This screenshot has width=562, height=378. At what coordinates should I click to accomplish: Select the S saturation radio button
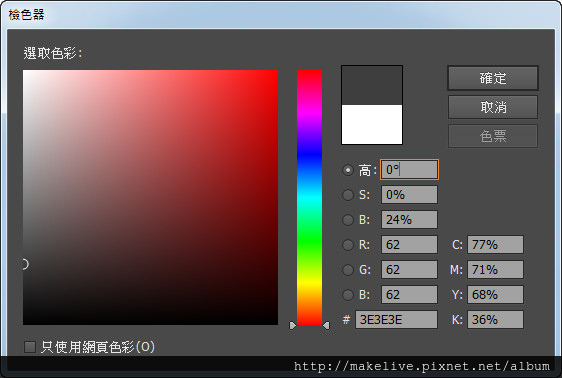click(x=348, y=195)
